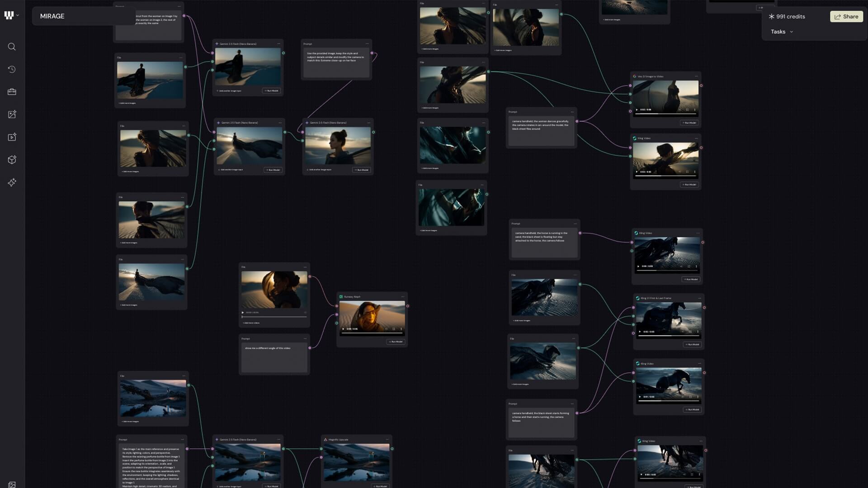This screenshot has height=488, width=868.
Task: Play the Veo 3 Image to Video clip
Action: click(x=637, y=110)
